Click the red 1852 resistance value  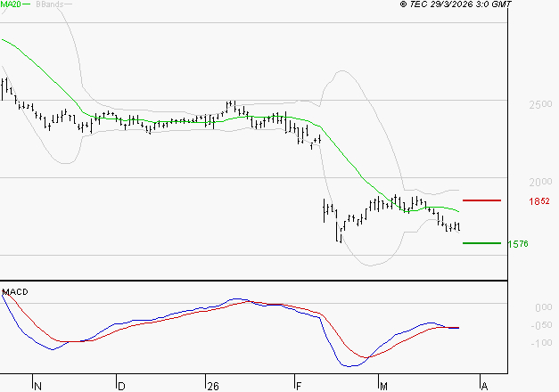tap(539, 201)
